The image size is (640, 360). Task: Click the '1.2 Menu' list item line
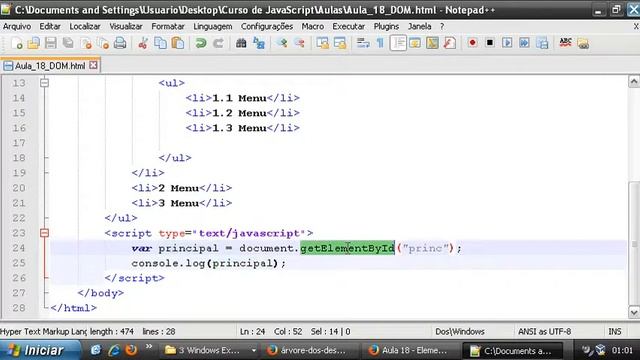(x=242, y=113)
